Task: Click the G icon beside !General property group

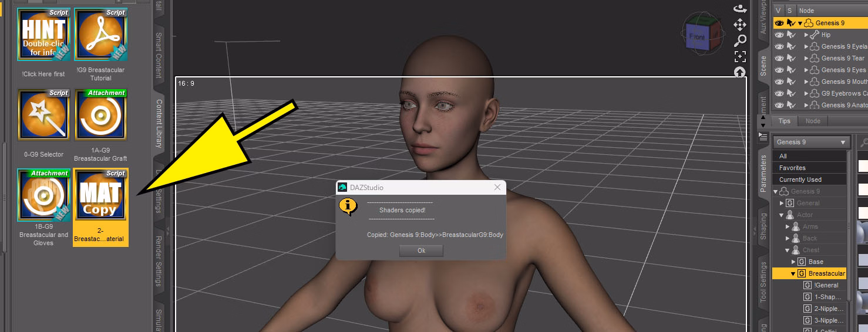Action: [808, 285]
